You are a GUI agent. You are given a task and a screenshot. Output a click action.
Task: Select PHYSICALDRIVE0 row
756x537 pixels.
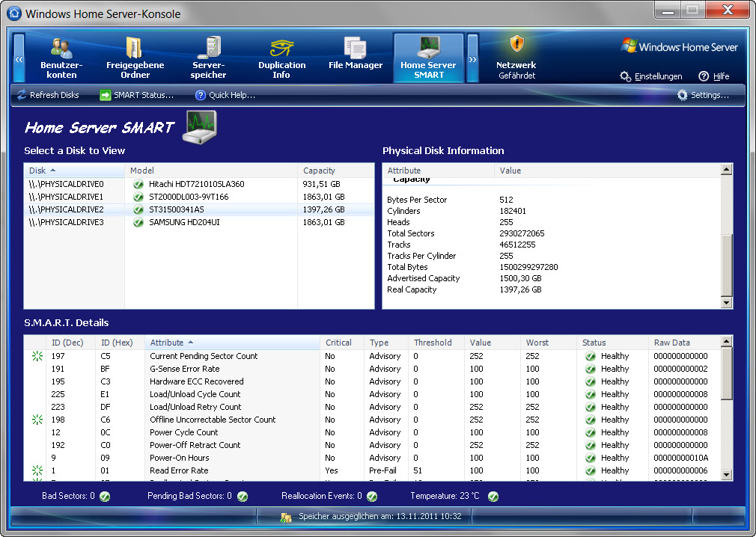[198, 184]
